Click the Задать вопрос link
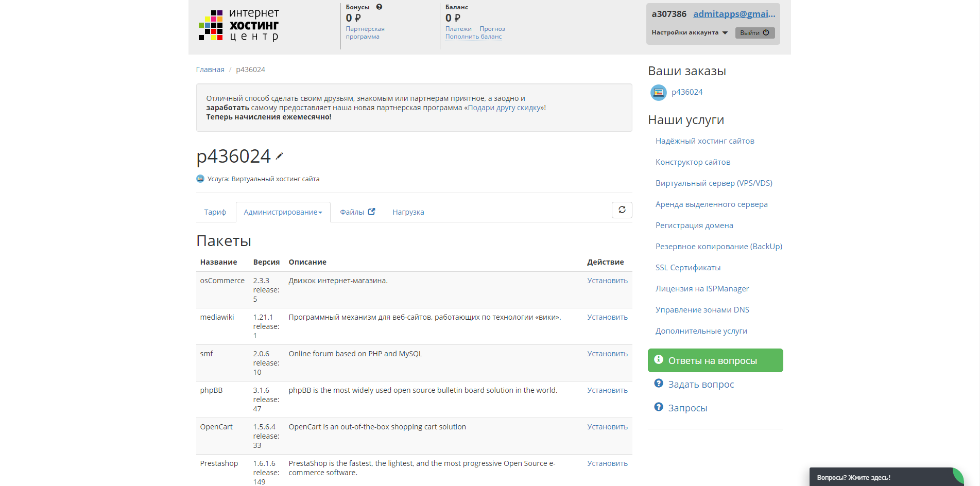 pyautogui.click(x=701, y=385)
